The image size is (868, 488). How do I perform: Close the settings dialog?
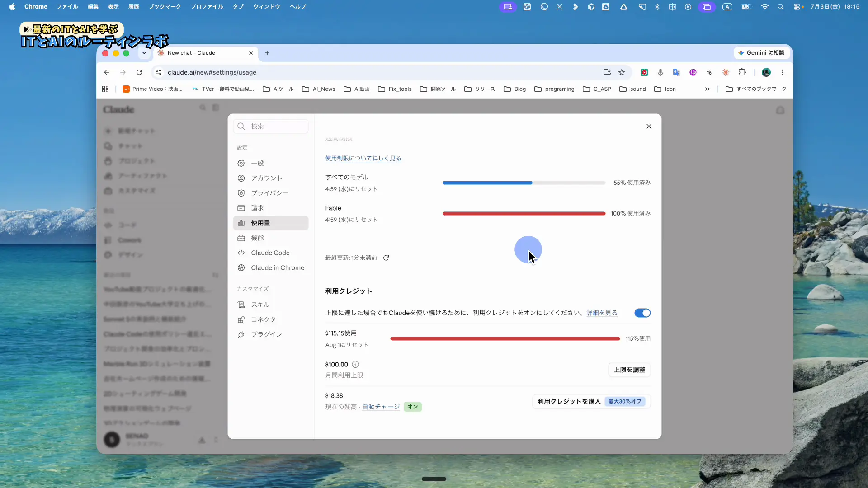click(x=649, y=126)
